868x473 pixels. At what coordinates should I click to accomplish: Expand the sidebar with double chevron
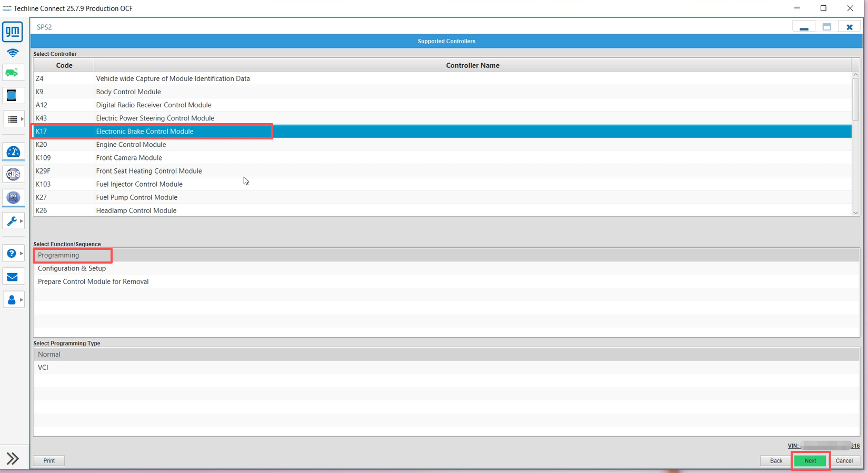tap(13, 458)
